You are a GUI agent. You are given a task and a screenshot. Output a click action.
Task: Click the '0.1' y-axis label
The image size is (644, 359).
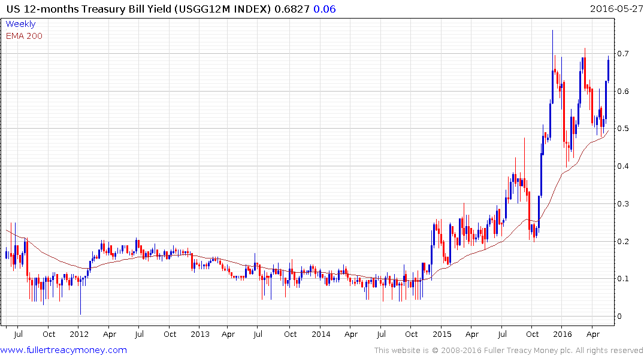pyautogui.click(x=623, y=279)
